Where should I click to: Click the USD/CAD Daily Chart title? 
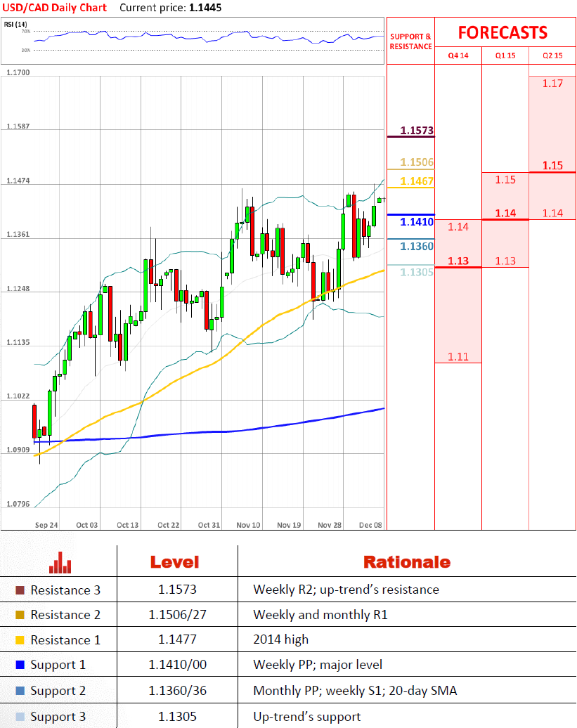click(x=55, y=8)
